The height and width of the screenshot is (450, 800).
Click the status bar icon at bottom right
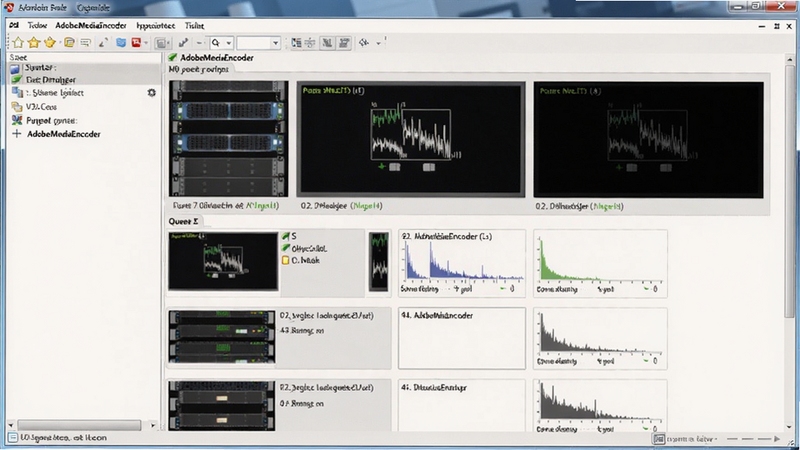tap(659, 439)
